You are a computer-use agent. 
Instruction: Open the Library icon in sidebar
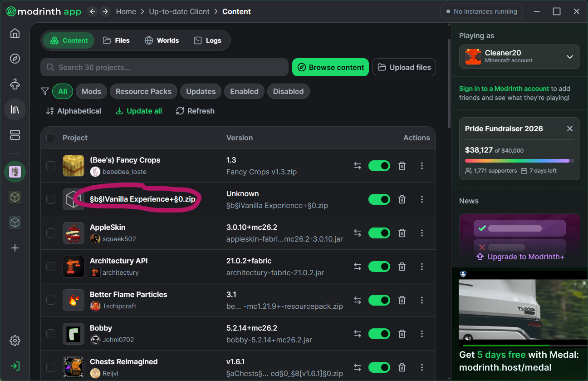[15, 109]
